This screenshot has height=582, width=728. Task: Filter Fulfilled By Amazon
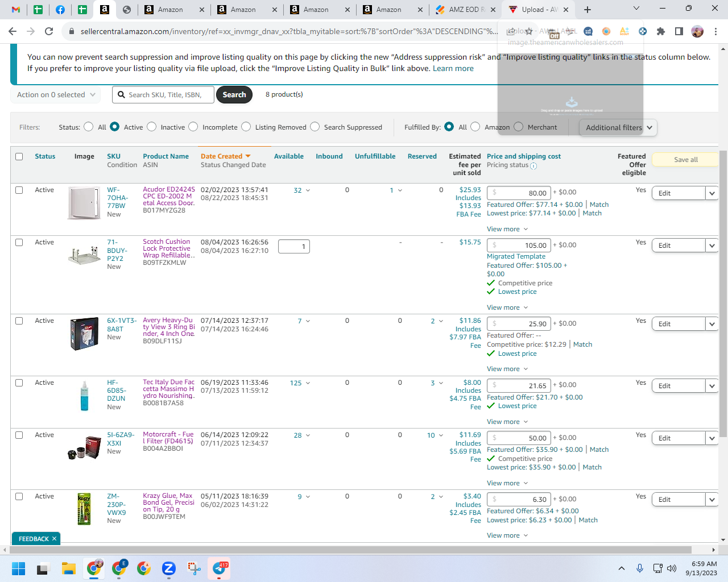click(x=475, y=127)
